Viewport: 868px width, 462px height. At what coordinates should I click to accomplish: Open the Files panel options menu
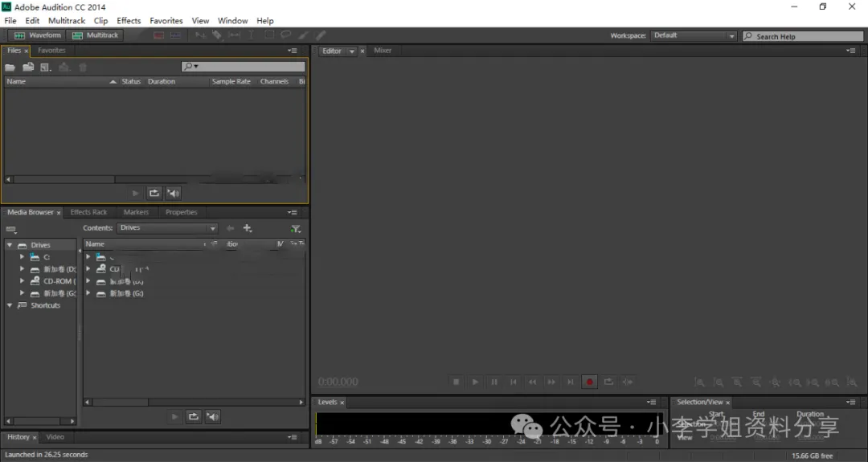tap(293, 51)
